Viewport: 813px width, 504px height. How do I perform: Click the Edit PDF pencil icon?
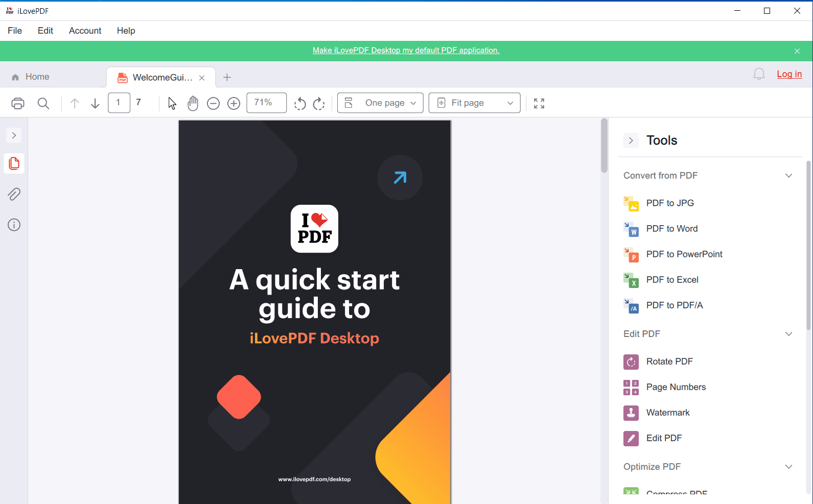(x=631, y=438)
